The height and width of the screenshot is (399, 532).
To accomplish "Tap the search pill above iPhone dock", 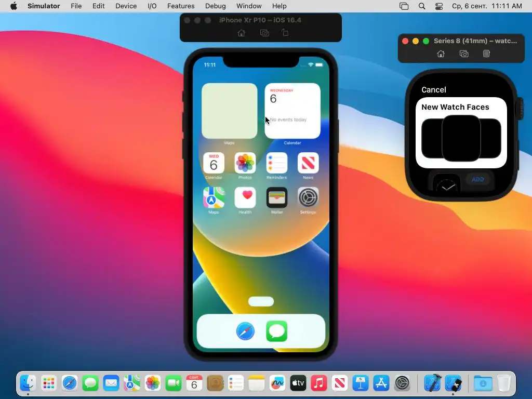I will [261, 301].
